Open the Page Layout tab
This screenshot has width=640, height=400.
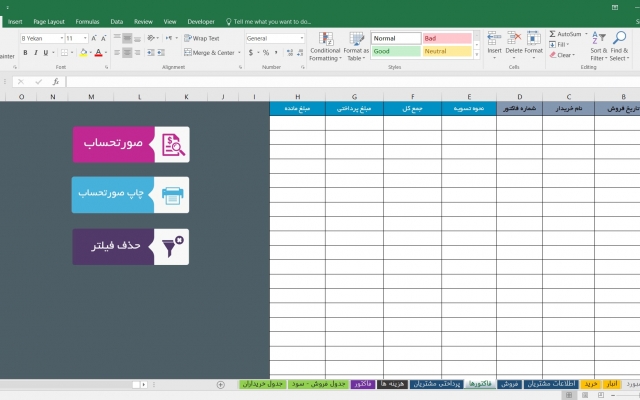(49, 22)
